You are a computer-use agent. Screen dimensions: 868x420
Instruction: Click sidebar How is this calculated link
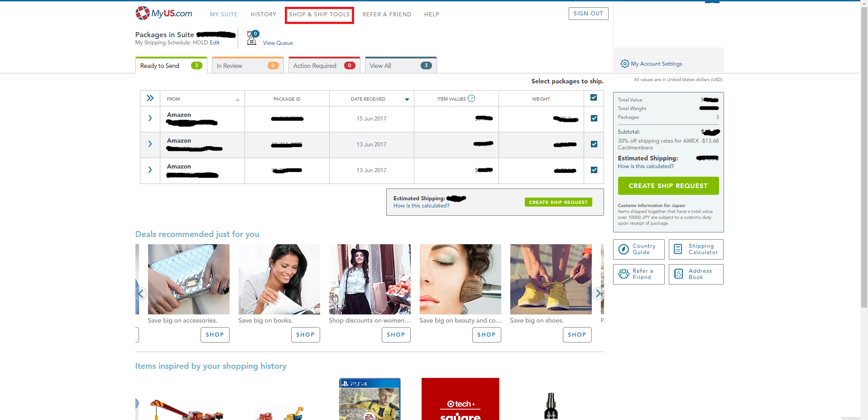pyautogui.click(x=646, y=166)
